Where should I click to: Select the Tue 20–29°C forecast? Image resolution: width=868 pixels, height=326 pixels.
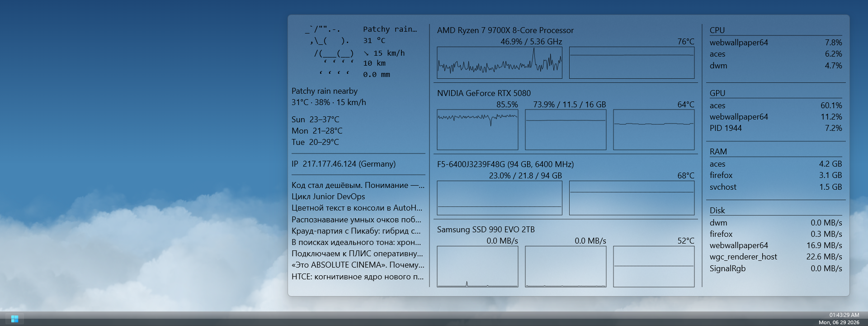tap(315, 142)
